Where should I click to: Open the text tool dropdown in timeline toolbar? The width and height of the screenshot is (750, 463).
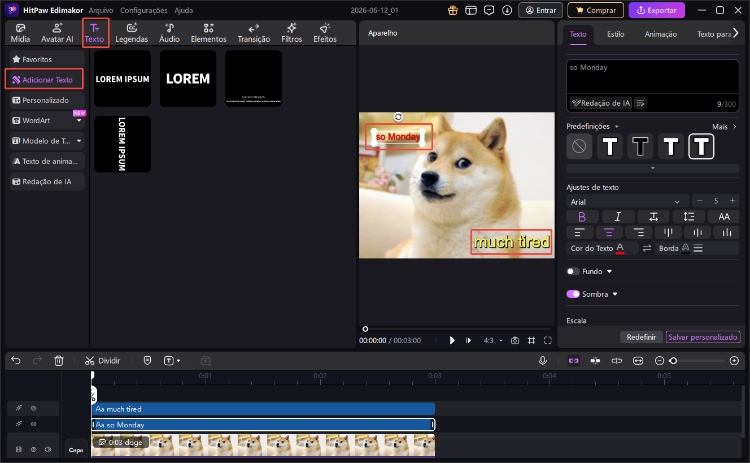178,361
